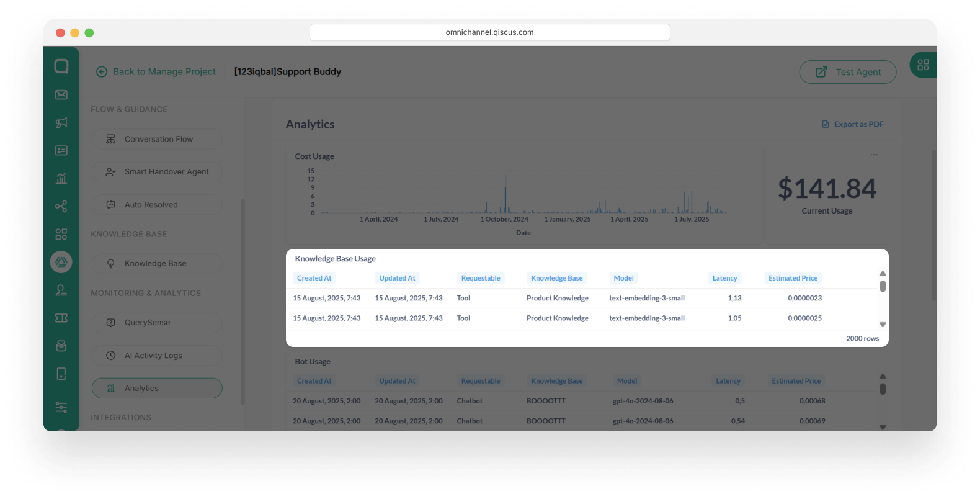This screenshot has width=980, height=499.
Task: Click Test Agent button
Action: click(x=847, y=72)
